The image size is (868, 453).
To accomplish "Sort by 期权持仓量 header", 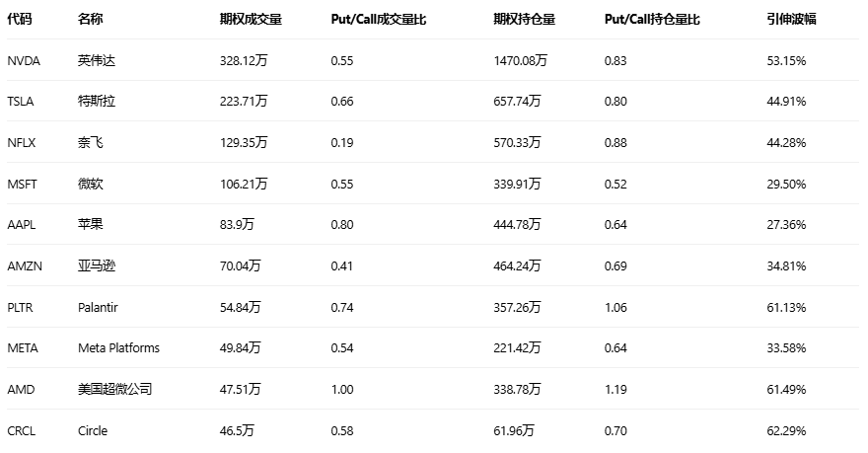I will 524,19.
